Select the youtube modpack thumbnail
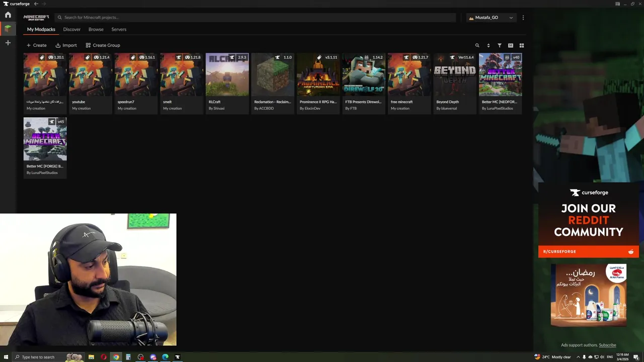This screenshot has height=362, width=644. [x=91, y=75]
